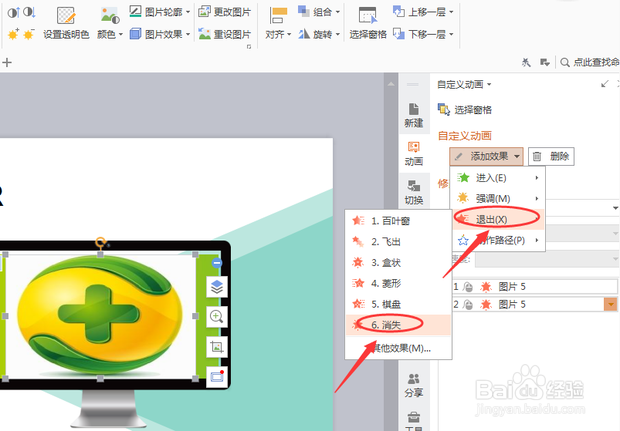Click the 添加效果 add effect button
Screen dimensions: 620x431
(x=486, y=157)
